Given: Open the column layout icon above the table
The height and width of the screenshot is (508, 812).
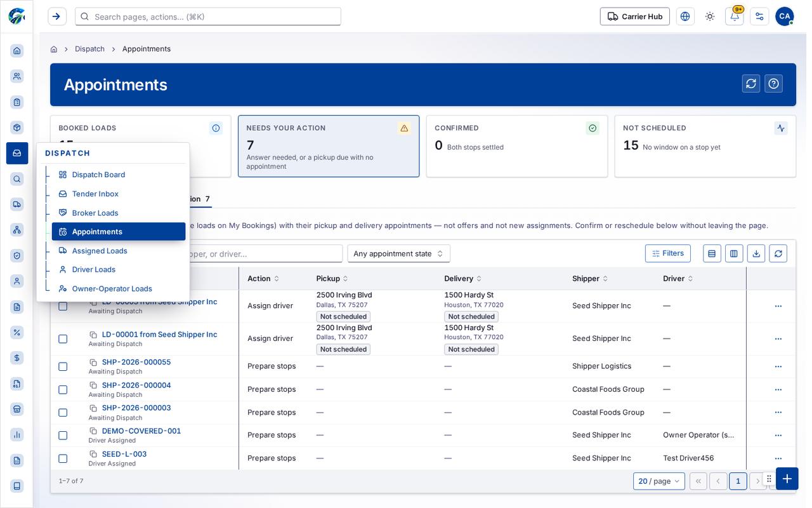Looking at the screenshot, I should pos(734,253).
